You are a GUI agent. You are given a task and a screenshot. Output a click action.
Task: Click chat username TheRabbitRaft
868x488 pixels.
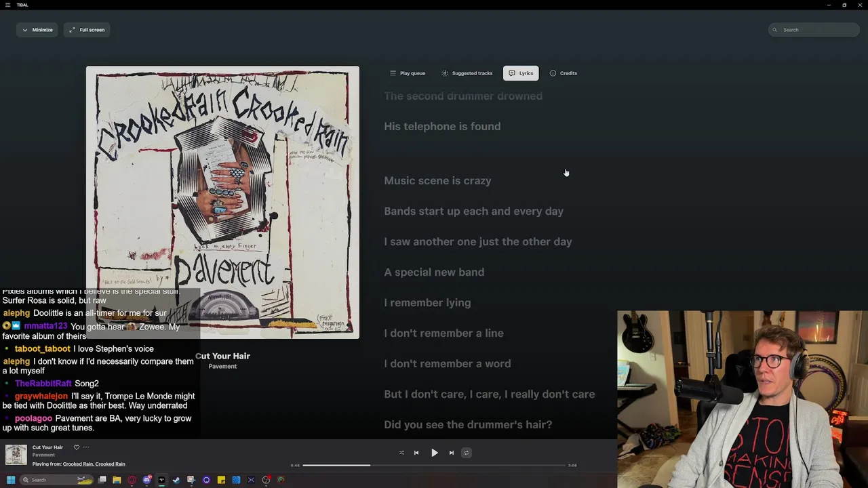pos(43,384)
